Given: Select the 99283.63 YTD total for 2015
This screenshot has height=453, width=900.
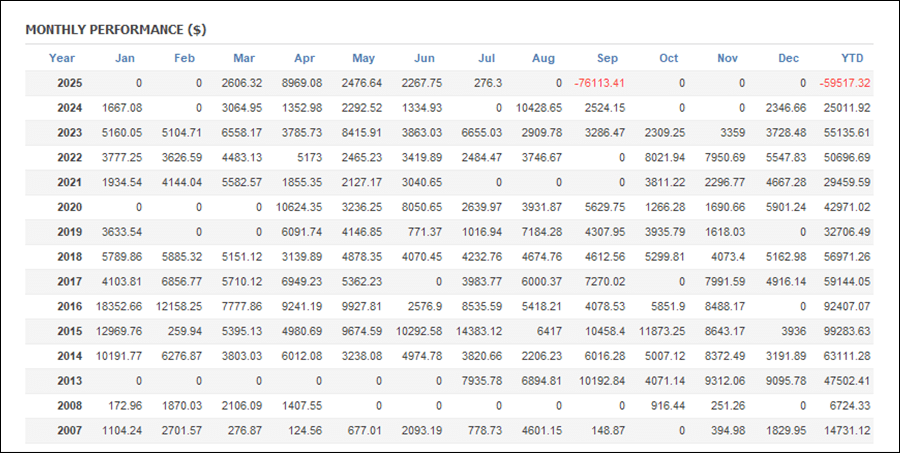Looking at the screenshot, I should point(844,331).
